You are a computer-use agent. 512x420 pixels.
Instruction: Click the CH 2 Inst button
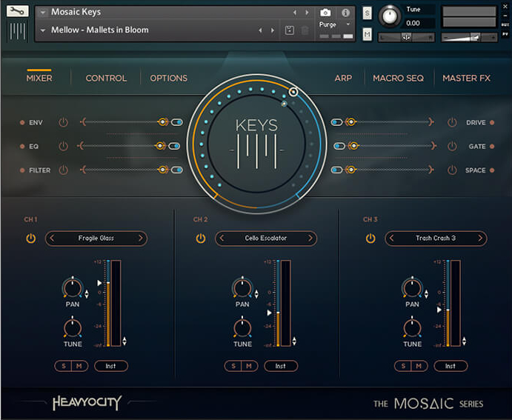[x=281, y=366]
